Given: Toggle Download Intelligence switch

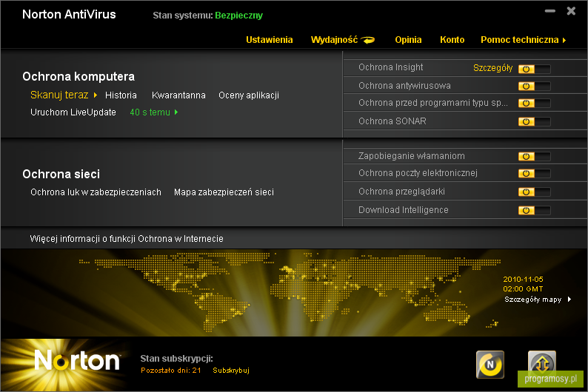Looking at the screenshot, I should click(535, 210).
